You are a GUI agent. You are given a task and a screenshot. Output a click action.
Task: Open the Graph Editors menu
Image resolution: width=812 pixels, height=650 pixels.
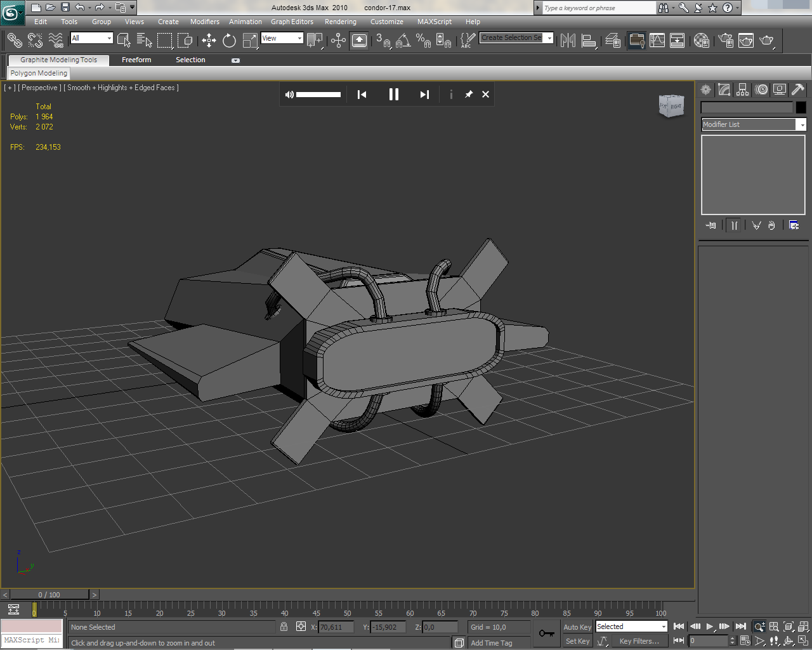tap(292, 22)
